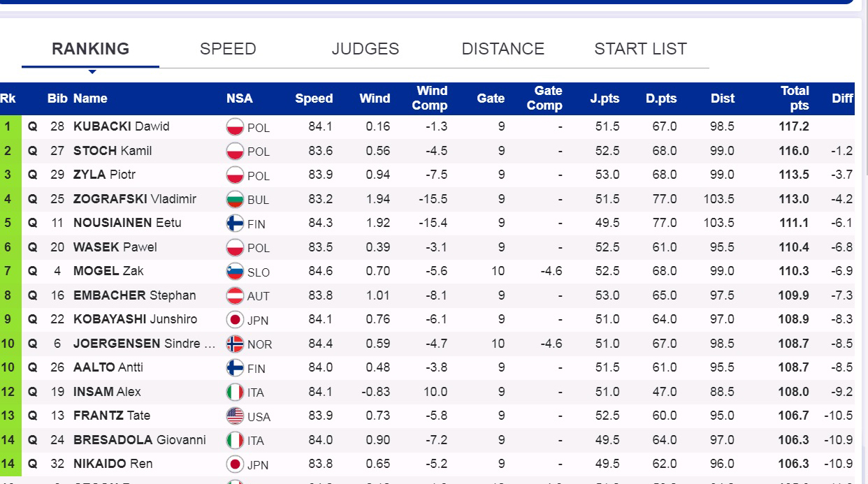Image resolution: width=868 pixels, height=484 pixels.
Task: Click the Total pts column header
Action: point(795,98)
